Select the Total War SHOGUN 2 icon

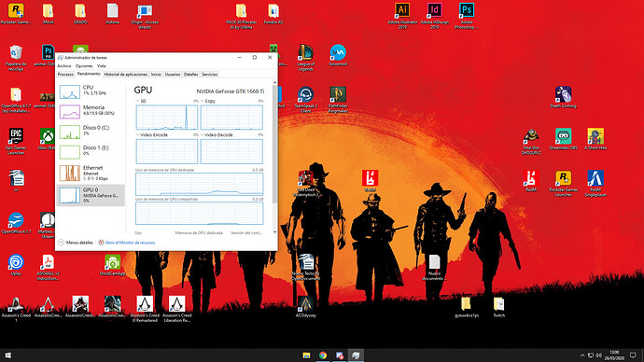click(x=531, y=142)
